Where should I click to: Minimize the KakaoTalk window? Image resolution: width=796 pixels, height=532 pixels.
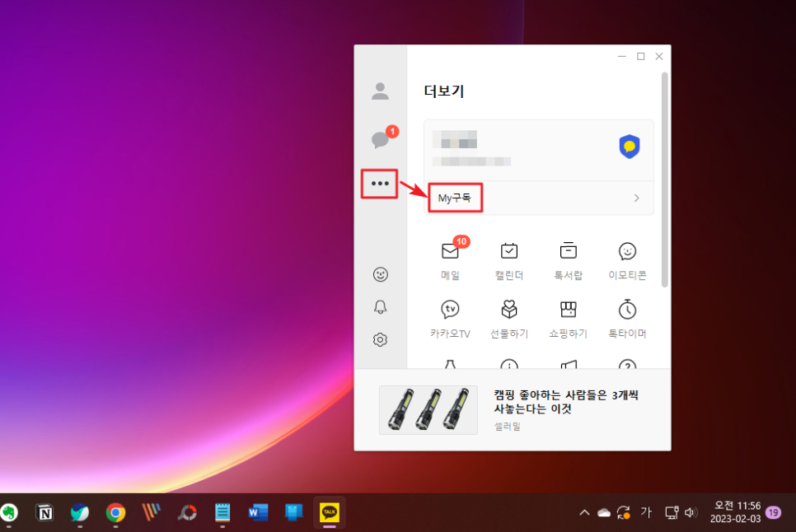tap(622, 56)
